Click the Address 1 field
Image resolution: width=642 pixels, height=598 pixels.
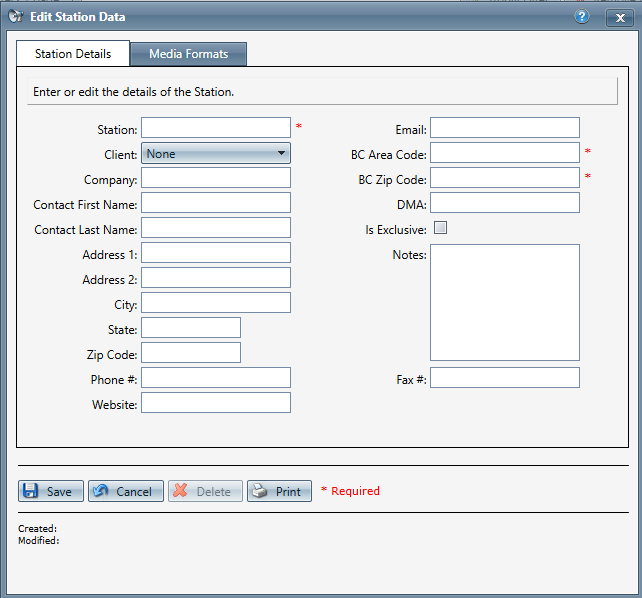click(216, 253)
